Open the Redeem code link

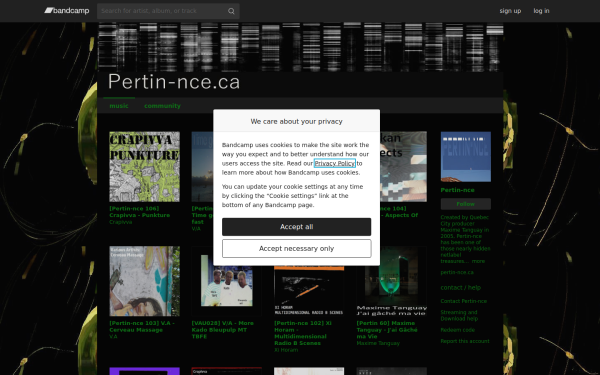click(x=458, y=330)
